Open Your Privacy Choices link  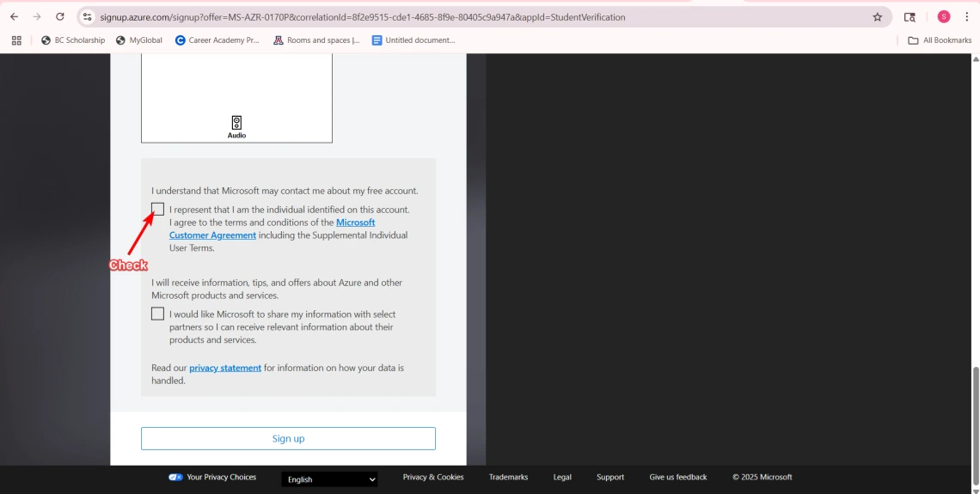[221, 477]
